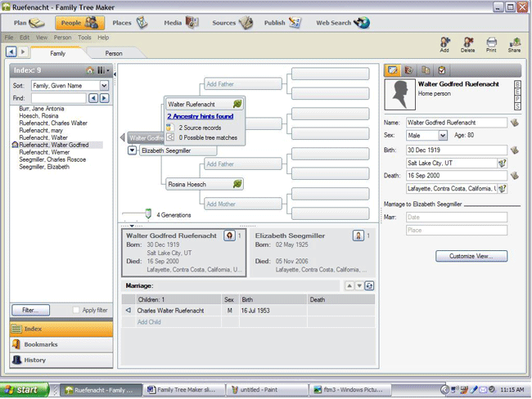Open the Publish workspace
Viewport: 532px width, 399px height.
pos(282,23)
